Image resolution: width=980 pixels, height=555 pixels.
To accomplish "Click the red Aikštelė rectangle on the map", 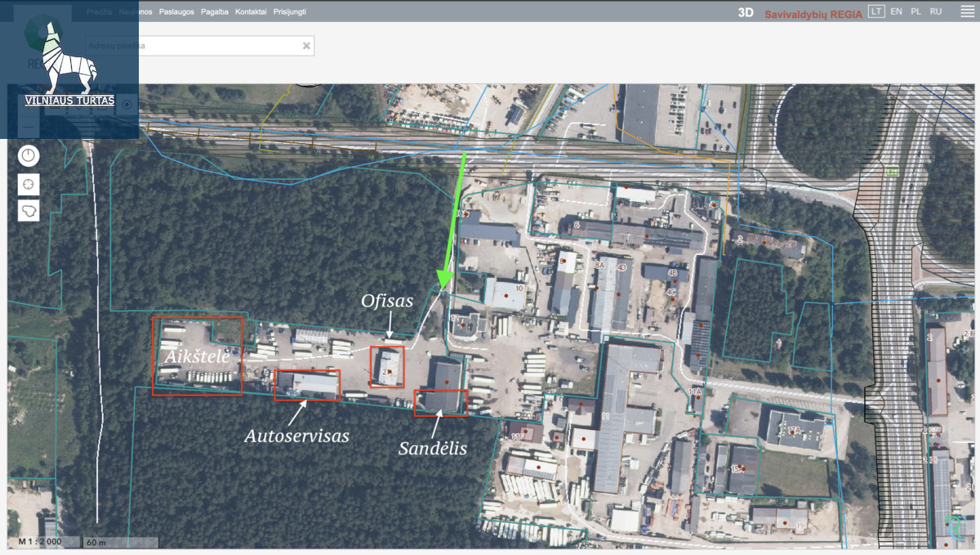I will [x=198, y=356].
